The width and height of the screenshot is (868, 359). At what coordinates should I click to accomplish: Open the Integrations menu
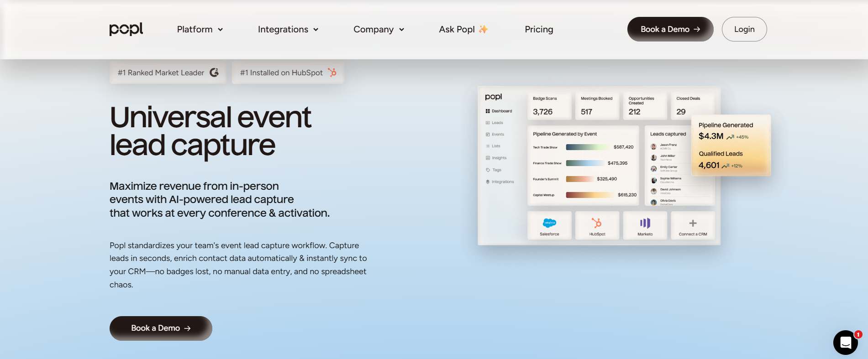coord(288,29)
